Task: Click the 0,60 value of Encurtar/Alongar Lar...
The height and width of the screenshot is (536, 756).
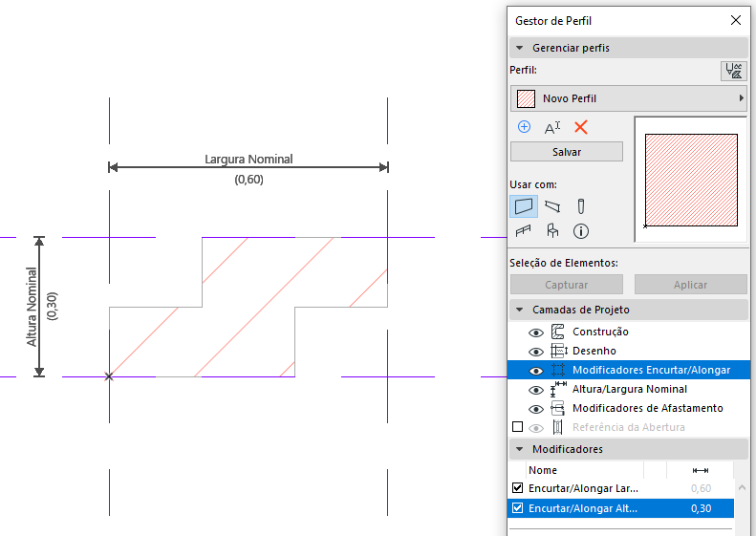Action: pyautogui.click(x=701, y=488)
